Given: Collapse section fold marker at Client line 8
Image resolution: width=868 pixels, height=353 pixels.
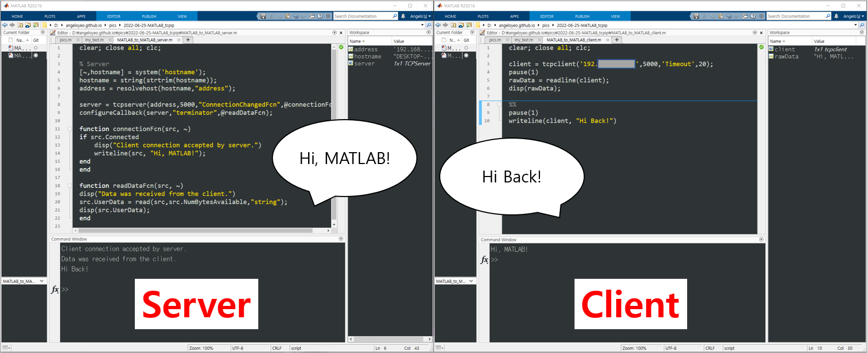Looking at the screenshot, I should tap(499, 104).
